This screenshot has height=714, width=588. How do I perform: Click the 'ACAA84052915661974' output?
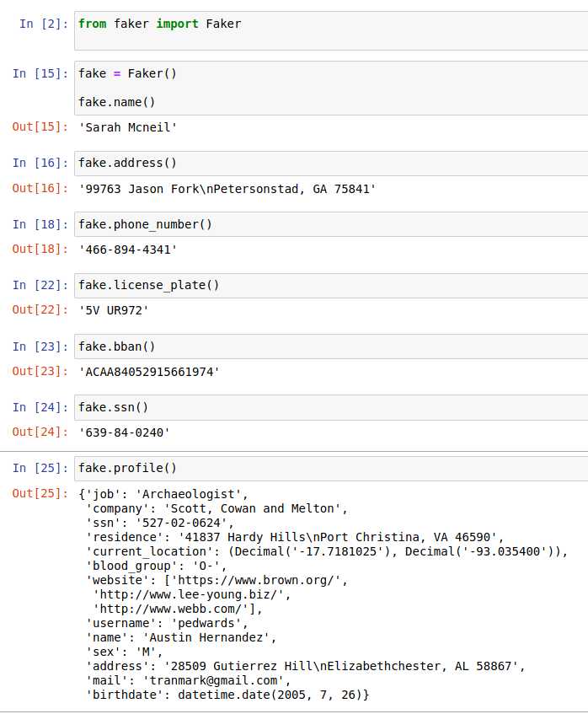149,372
